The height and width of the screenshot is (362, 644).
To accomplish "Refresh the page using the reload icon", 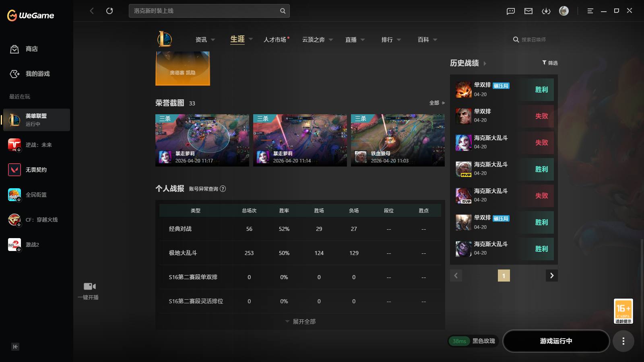I will [109, 11].
